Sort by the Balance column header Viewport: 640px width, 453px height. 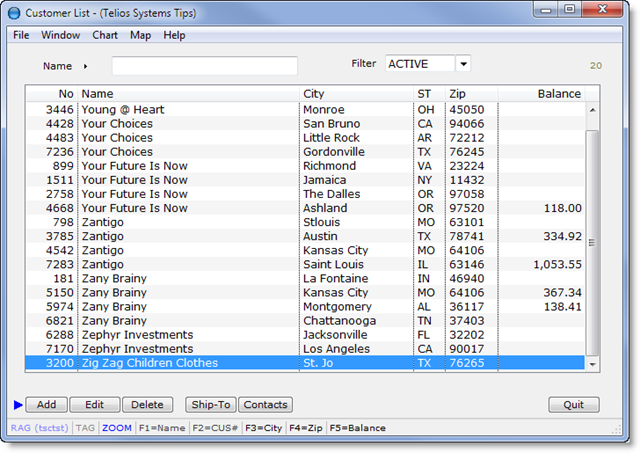(558, 93)
